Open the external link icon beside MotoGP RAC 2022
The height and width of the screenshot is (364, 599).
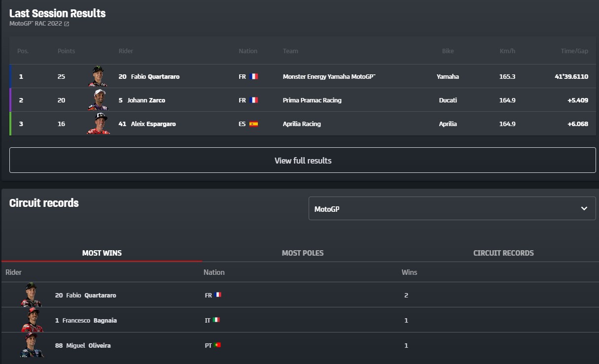click(x=67, y=24)
